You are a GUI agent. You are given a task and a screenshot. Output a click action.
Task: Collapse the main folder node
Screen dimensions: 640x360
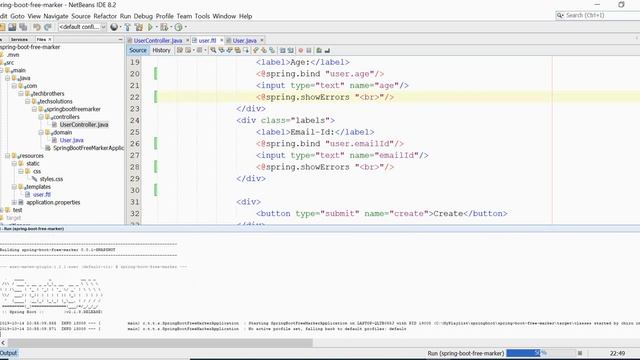click(2, 70)
